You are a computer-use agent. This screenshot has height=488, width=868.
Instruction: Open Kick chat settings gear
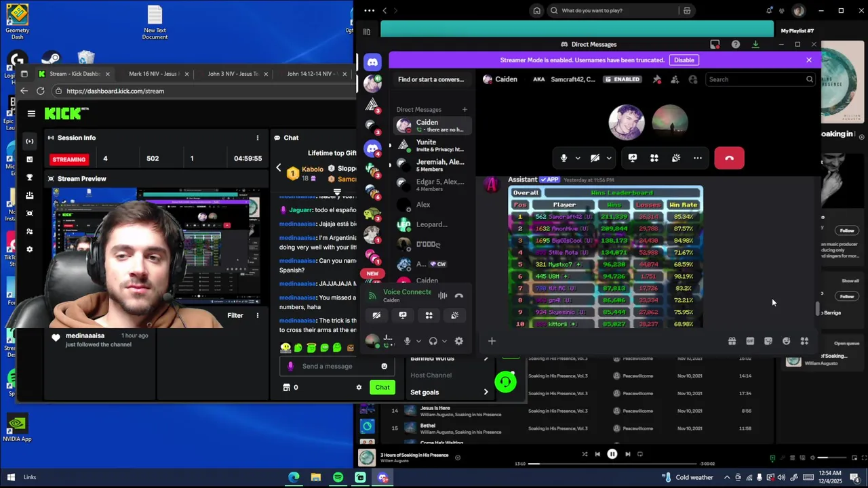(359, 387)
